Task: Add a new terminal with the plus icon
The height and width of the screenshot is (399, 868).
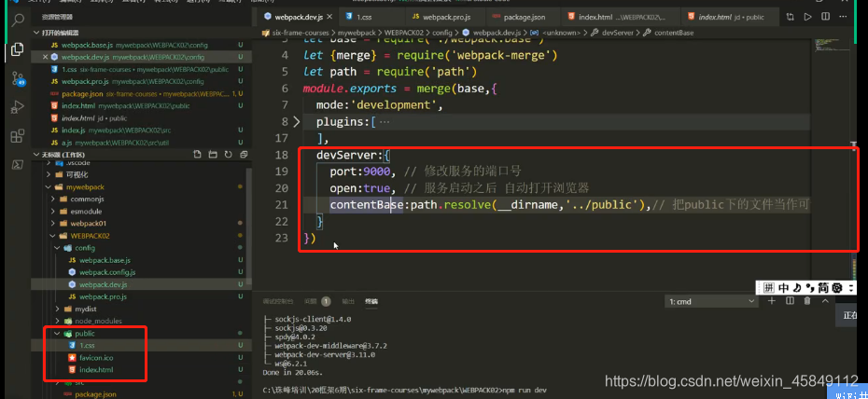Action: tap(772, 301)
